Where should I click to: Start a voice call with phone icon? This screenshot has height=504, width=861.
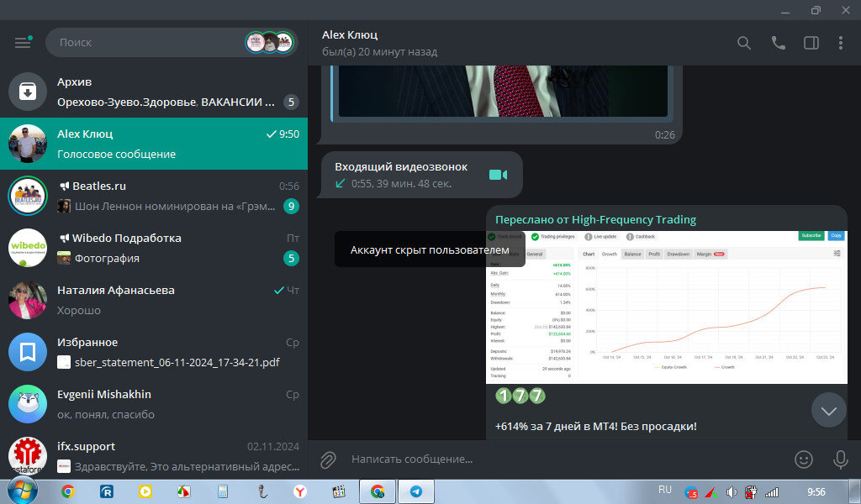pyautogui.click(x=778, y=43)
